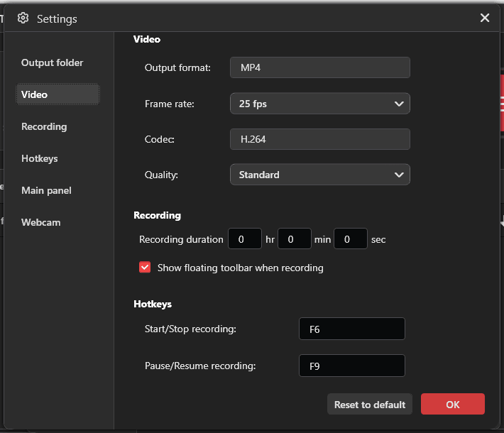
Task: Click Reset to default button
Action: coord(370,404)
